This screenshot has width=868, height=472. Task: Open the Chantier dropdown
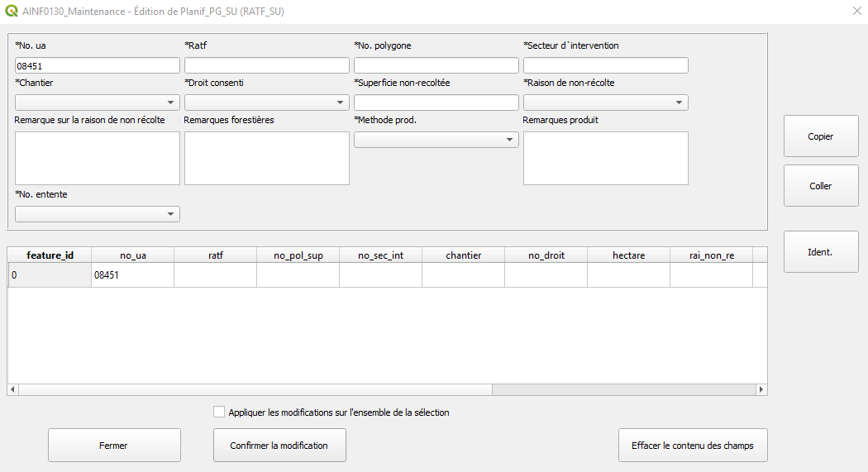coord(98,103)
